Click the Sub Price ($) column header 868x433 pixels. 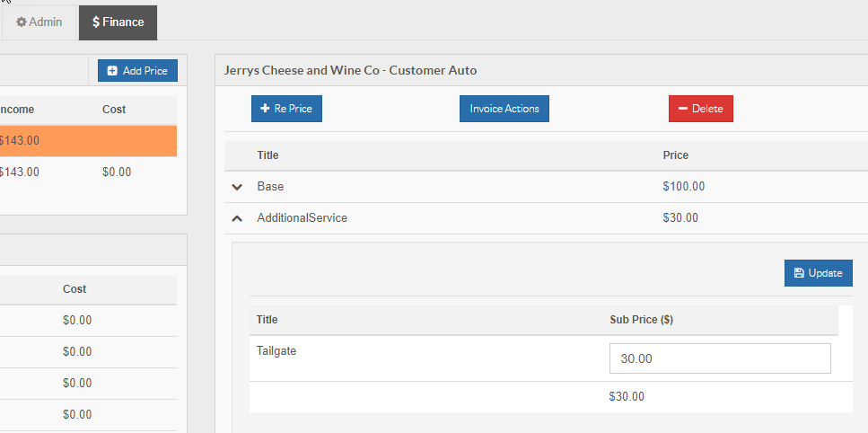[x=641, y=320]
